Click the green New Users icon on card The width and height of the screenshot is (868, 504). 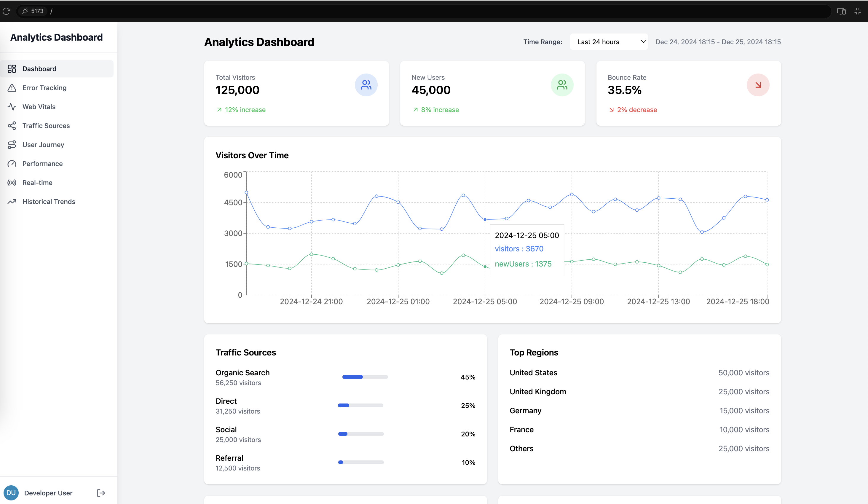562,84
